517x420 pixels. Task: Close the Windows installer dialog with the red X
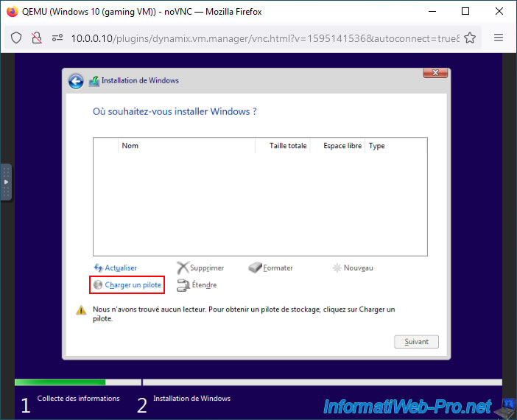pos(435,73)
